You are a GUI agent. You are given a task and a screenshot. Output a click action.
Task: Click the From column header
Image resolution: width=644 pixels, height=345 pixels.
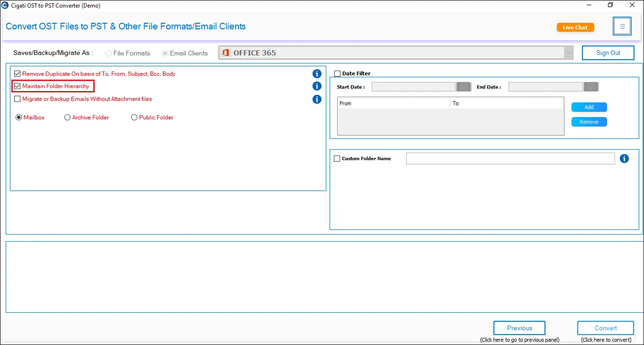394,103
